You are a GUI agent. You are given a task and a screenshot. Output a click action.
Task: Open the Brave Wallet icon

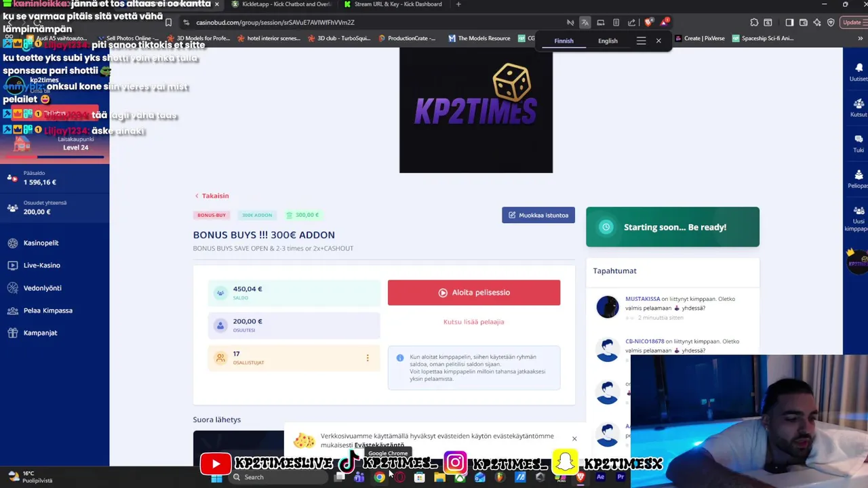tap(804, 22)
